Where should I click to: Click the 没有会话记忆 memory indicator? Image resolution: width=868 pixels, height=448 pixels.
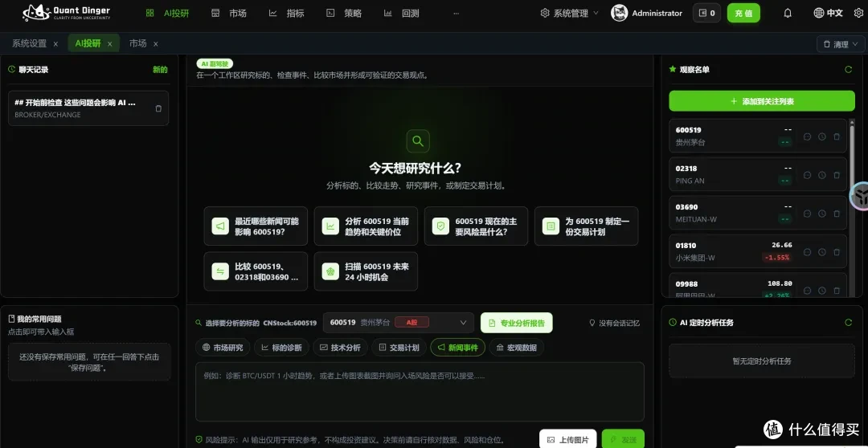614,323
